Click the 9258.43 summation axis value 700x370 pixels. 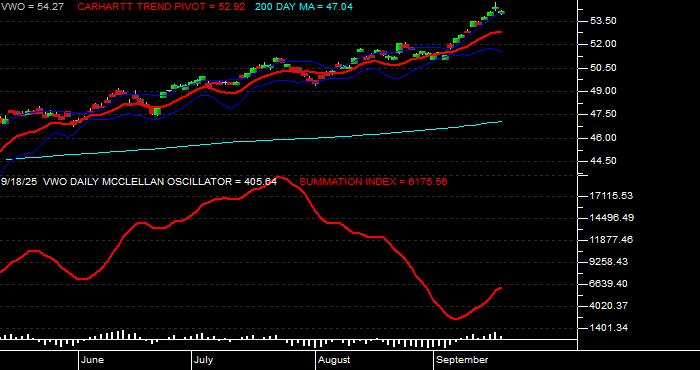609,262
